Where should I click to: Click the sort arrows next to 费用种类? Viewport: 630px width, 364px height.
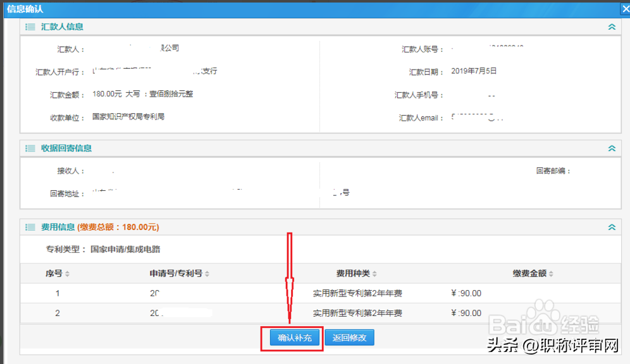point(374,274)
